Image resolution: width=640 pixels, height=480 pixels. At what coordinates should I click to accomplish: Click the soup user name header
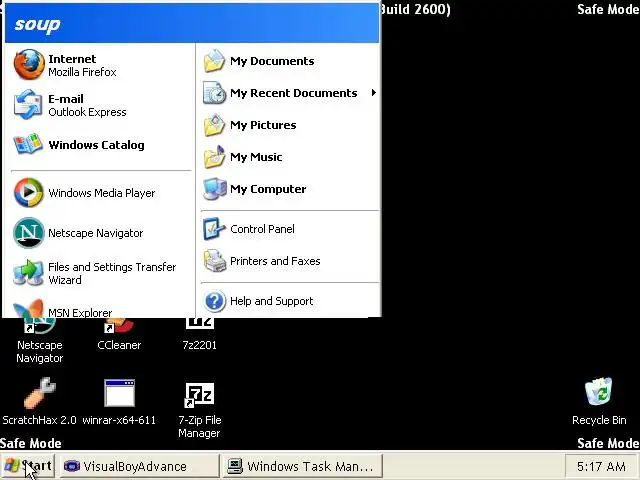point(37,24)
